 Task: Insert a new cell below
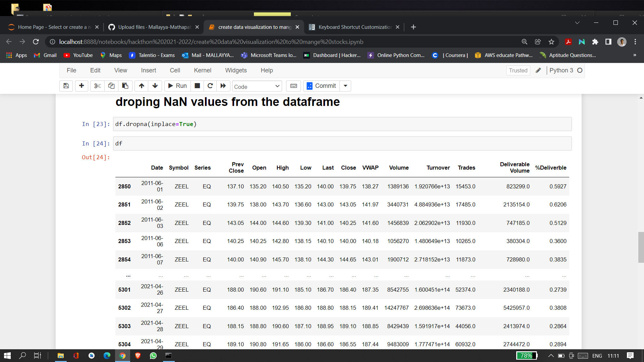tap(81, 86)
